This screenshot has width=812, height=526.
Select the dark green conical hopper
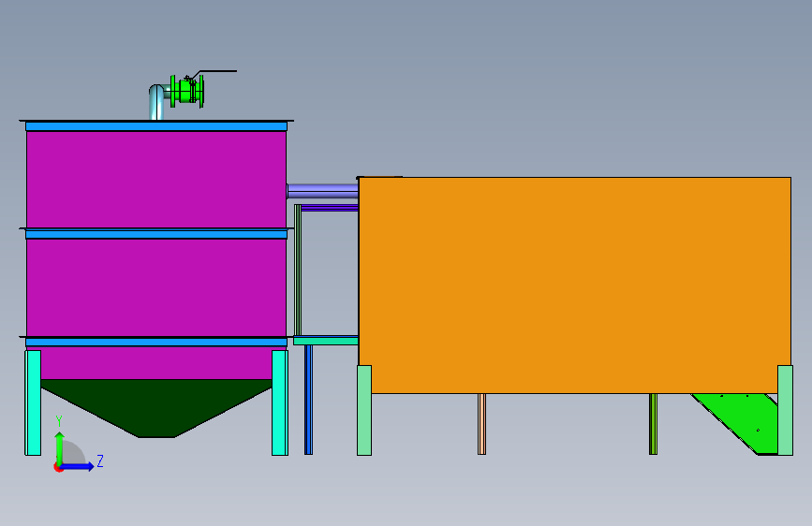point(156,406)
